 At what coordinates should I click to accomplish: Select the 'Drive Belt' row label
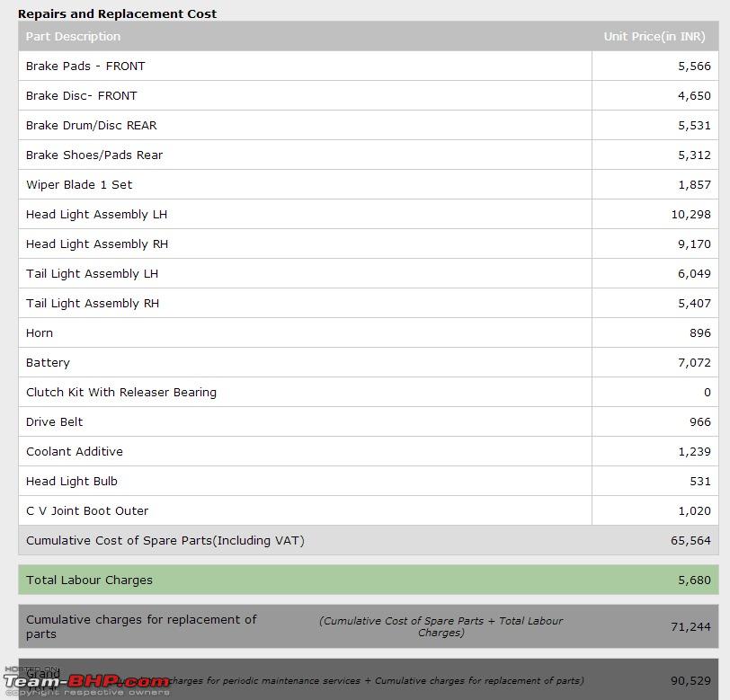coord(54,422)
